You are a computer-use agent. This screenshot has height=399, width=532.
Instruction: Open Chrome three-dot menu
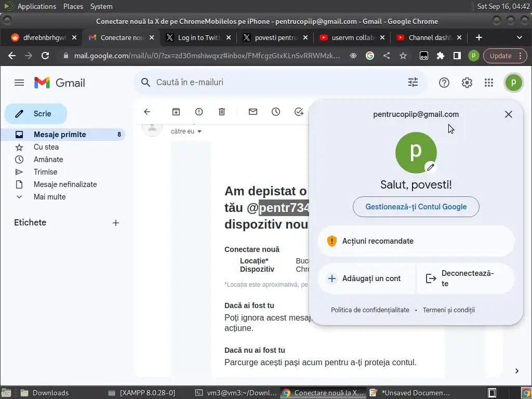coord(520,56)
